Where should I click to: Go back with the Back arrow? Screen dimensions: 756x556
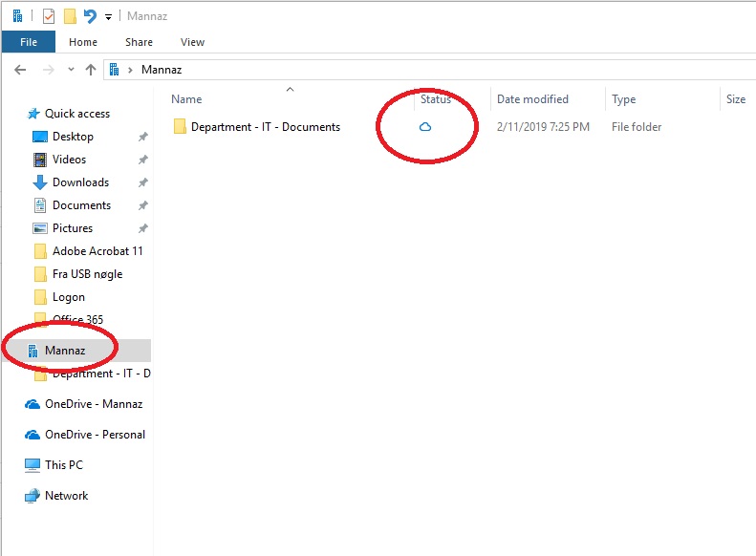[20, 70]
